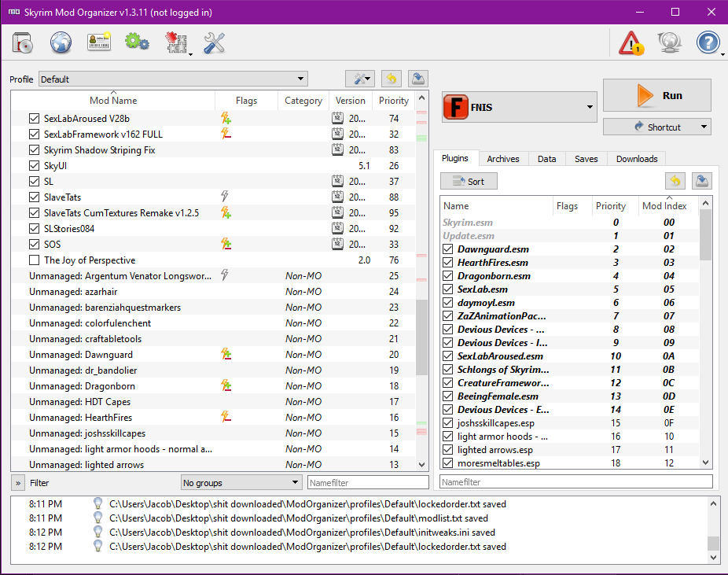Open the Archives tab
Screen dimensions: 728x575
[502, 159]
